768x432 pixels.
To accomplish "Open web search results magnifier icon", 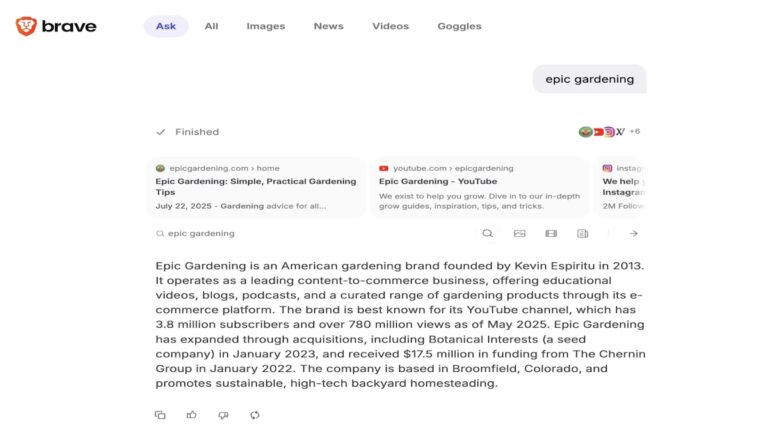I will coord(487,233).
